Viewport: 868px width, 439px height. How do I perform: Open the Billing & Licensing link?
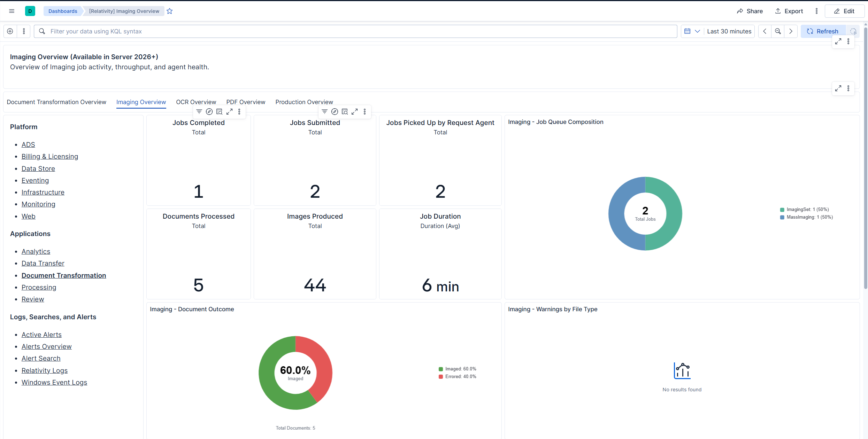[50, 157]
